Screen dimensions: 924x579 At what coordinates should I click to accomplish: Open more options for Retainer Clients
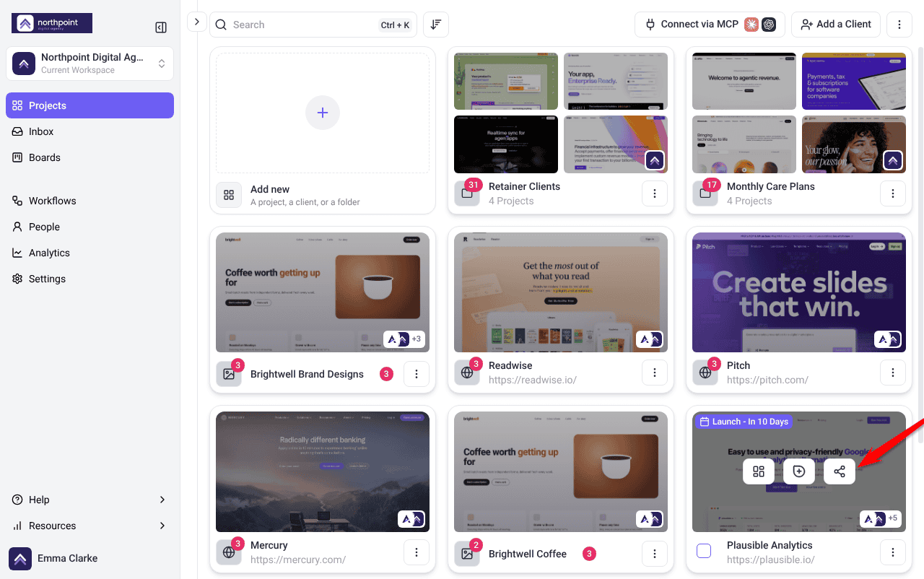pos(655,193)
